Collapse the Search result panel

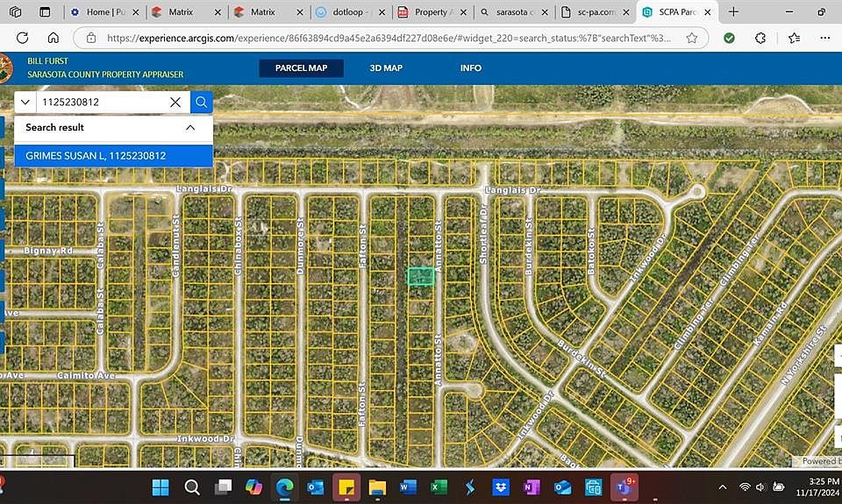(x=190, y=127)
